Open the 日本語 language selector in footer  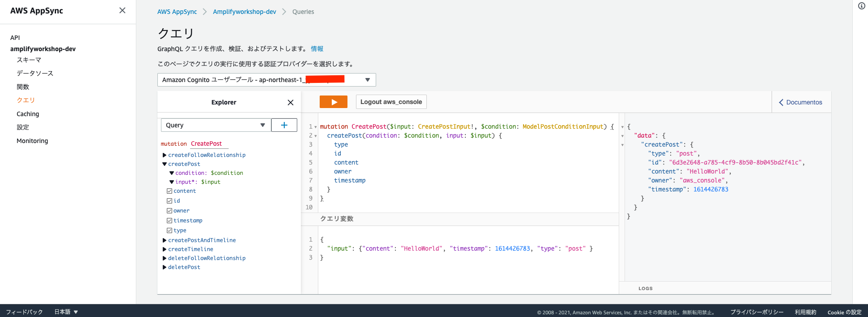tap(66, 312)
